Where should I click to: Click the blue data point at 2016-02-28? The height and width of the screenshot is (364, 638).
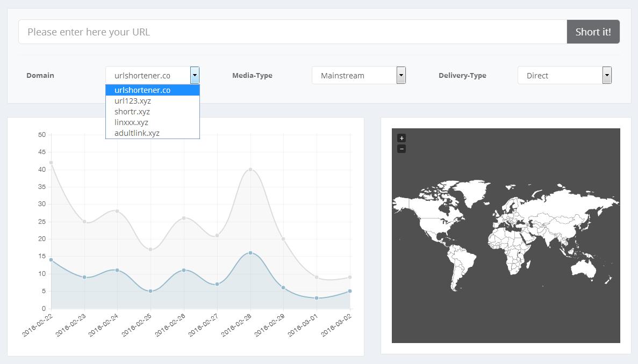(250, 253)
